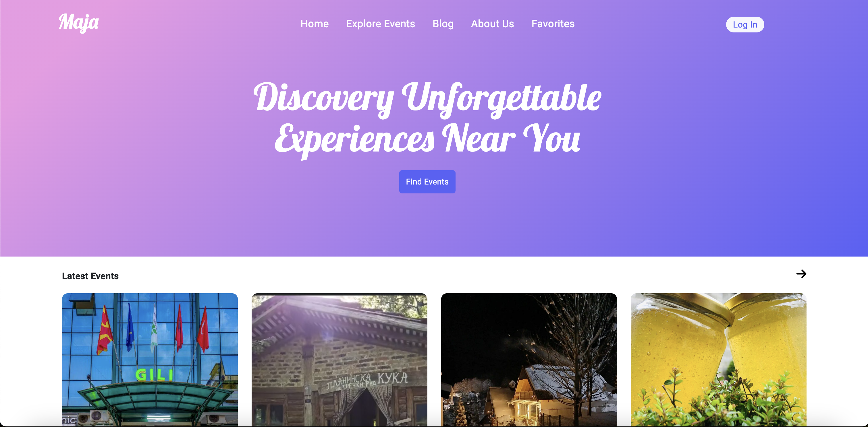The width and height of the screenshot is (868, 427).
Task: Click the green GILI sign in the photo
Action: click(x=154, y=375)
